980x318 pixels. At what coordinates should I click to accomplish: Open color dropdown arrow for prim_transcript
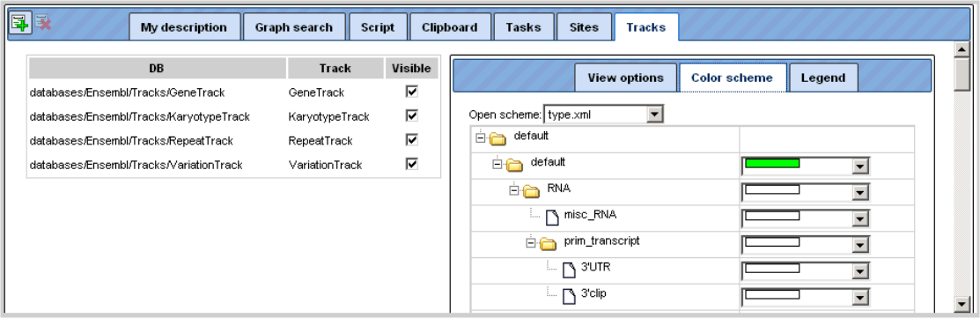coord(860,244)
